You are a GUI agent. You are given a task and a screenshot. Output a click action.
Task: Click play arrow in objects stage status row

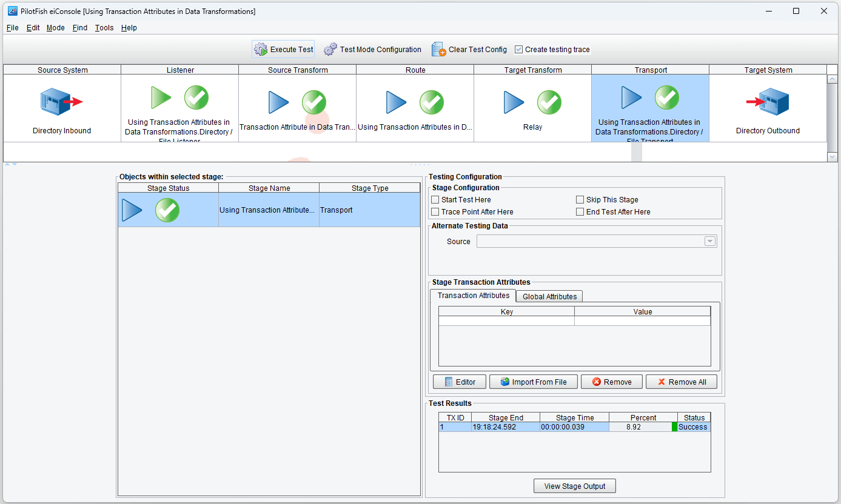click(132, 210)
